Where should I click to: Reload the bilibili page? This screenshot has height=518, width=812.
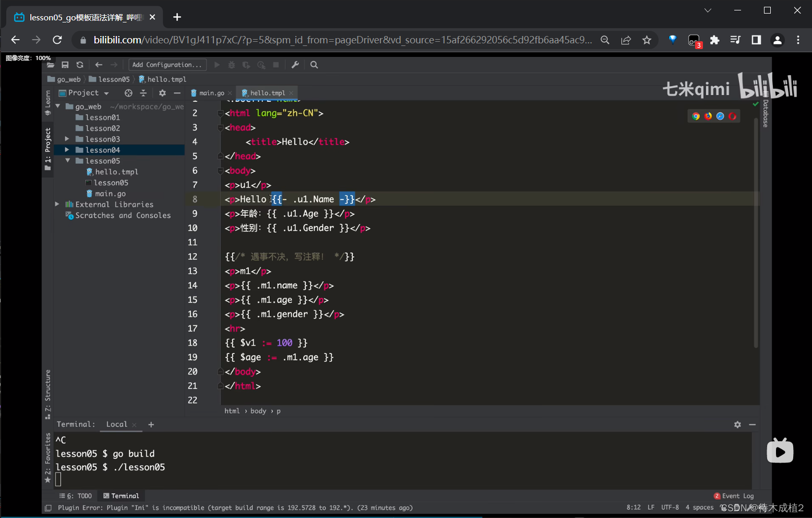[x=57, y=40]
